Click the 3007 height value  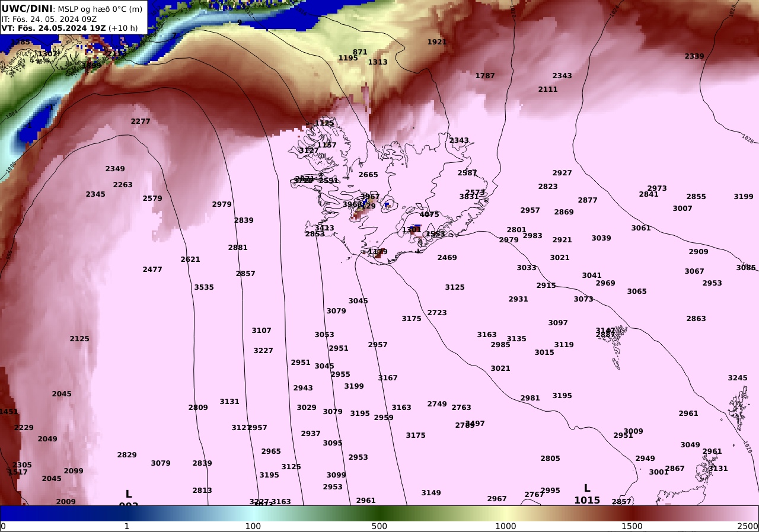tap(683, 209)
